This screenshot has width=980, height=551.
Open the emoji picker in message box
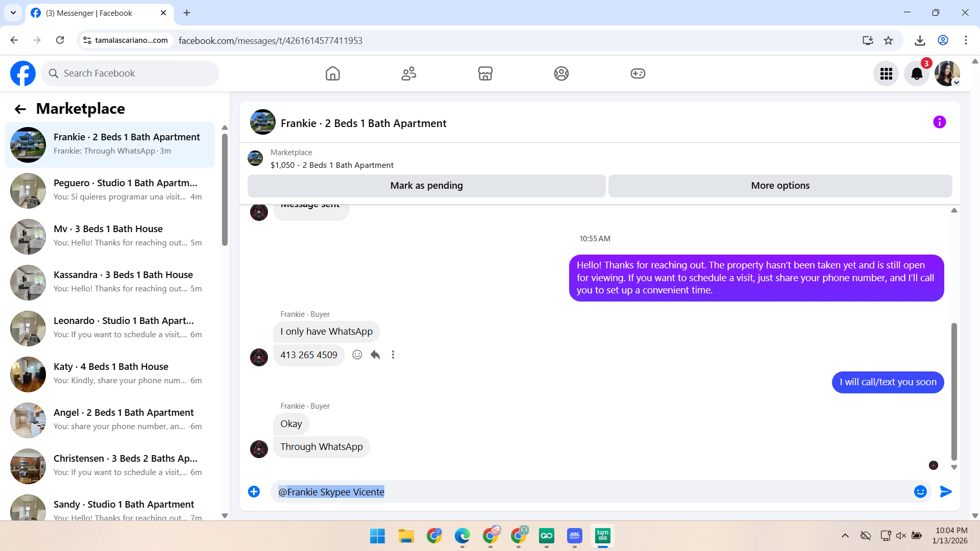tap(920, 492)
